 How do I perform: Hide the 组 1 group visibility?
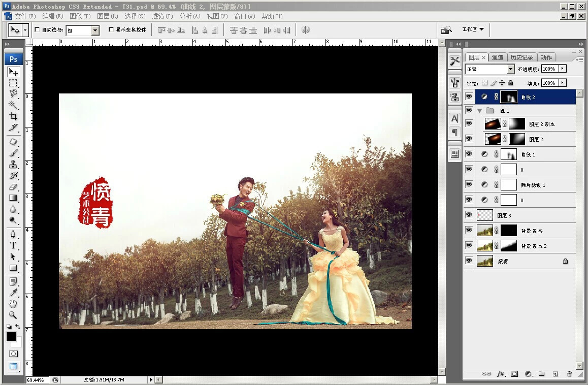point(469,110)
